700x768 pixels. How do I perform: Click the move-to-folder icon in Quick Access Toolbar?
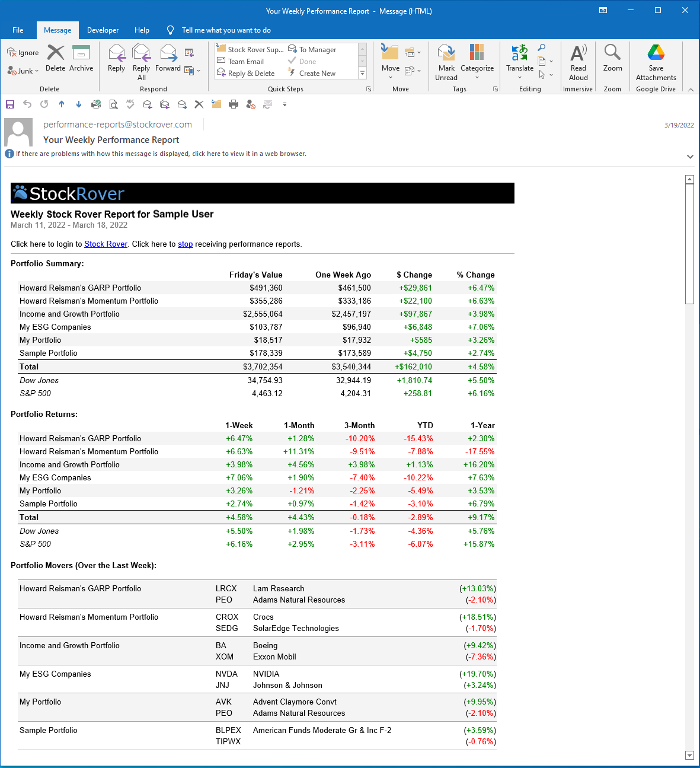216,104
